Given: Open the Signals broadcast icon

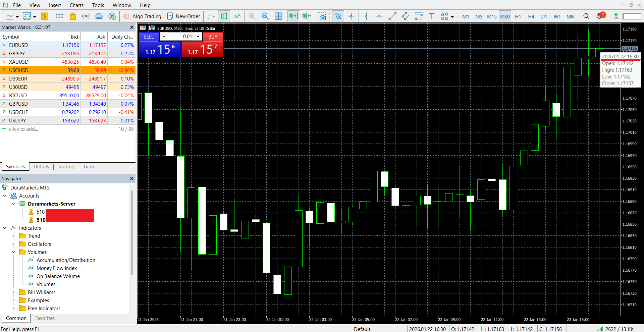Looking at the screenshot, I should tap(86, 16).
